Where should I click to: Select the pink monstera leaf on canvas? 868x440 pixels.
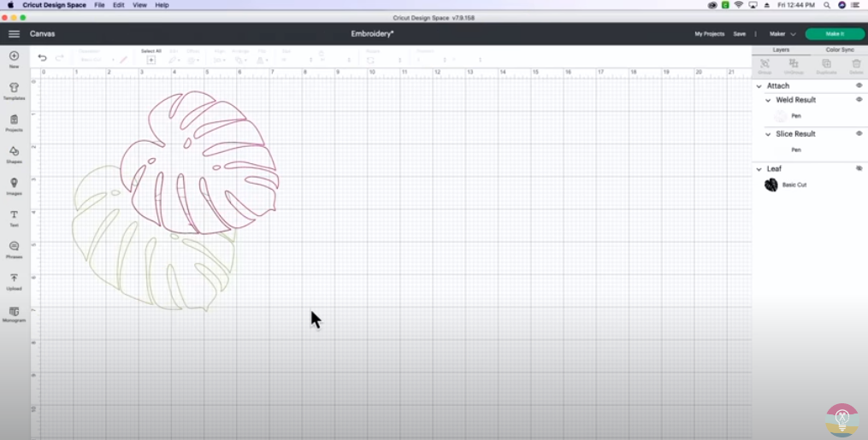point(199,161)
